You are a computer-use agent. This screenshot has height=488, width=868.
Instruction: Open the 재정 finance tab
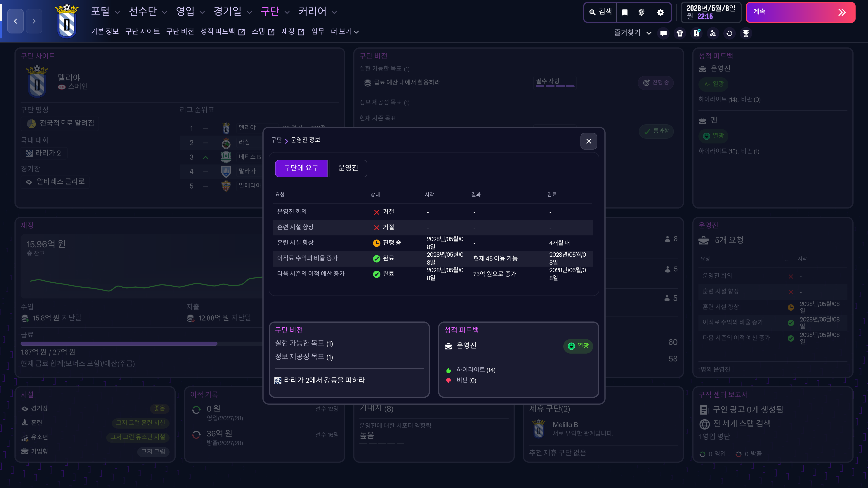[292, 31]
